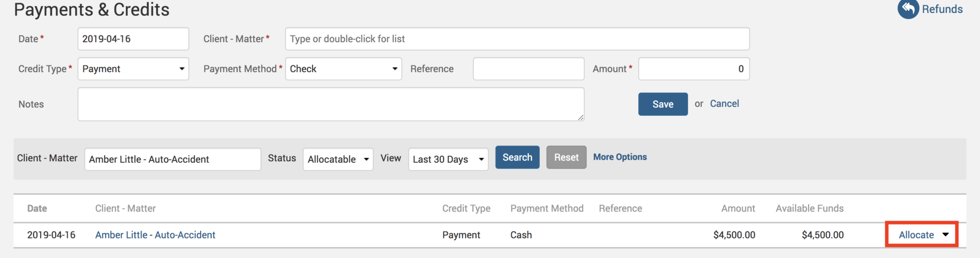Expand the View Last 30 Days dropdown
Screen dimensions: 980x258
[x=448, y=159]
